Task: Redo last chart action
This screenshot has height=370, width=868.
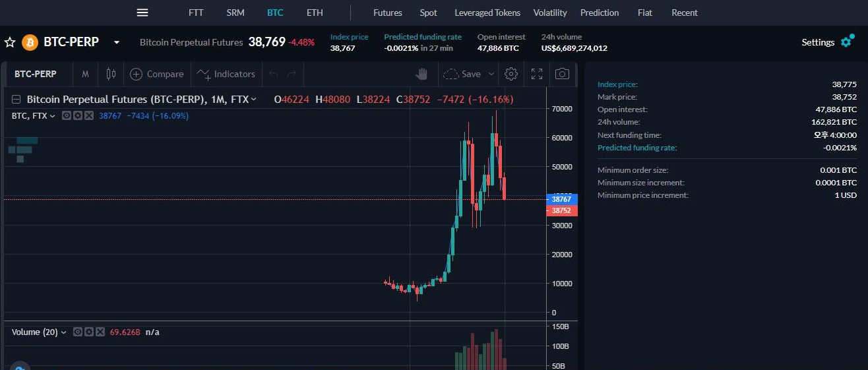Action: [292, 74]
